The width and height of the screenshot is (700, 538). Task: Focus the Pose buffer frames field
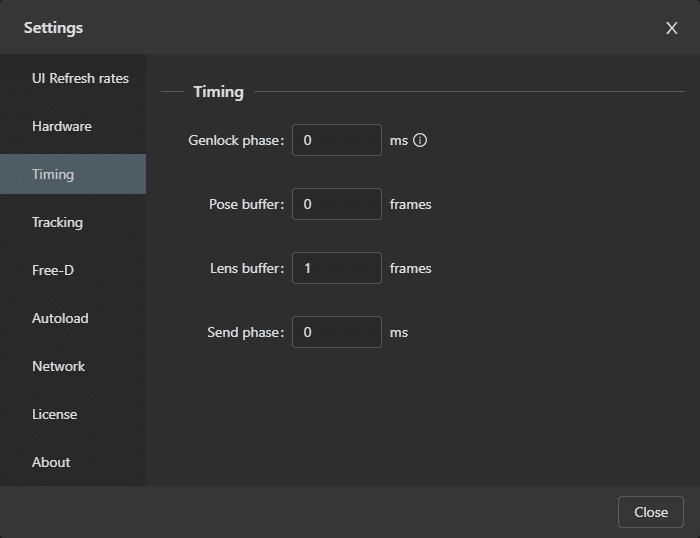coord(337,204)
